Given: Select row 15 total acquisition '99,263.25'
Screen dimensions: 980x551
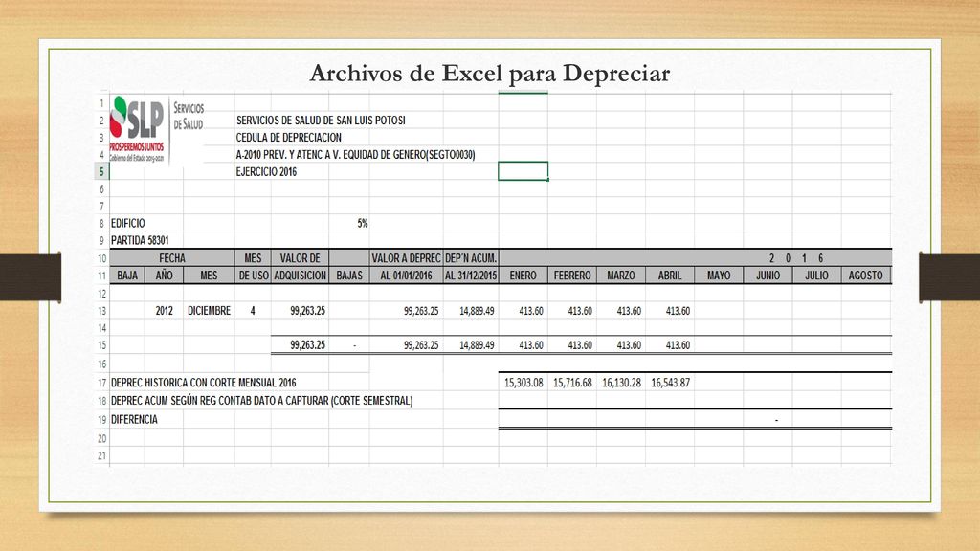Looking at the screenshot, I should tap(300, 344).
